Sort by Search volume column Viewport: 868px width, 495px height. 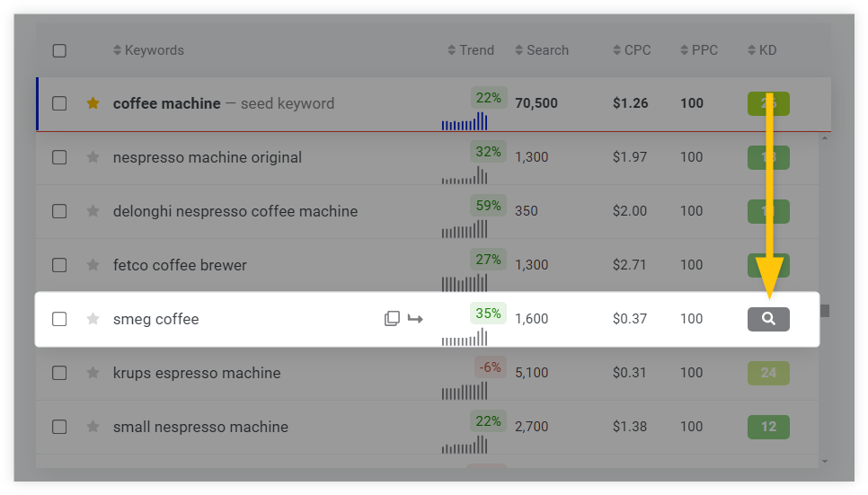[x=542, y=49]
